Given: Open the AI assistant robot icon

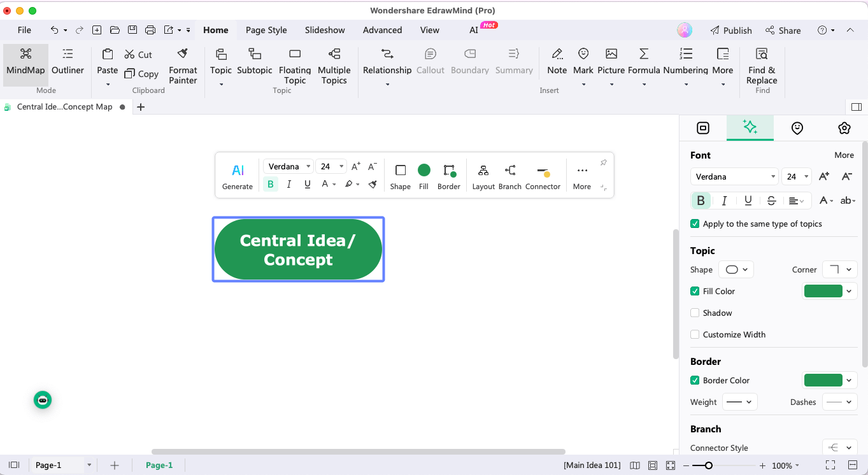Looking at the screenshot, I should click(x=43, y=400).
